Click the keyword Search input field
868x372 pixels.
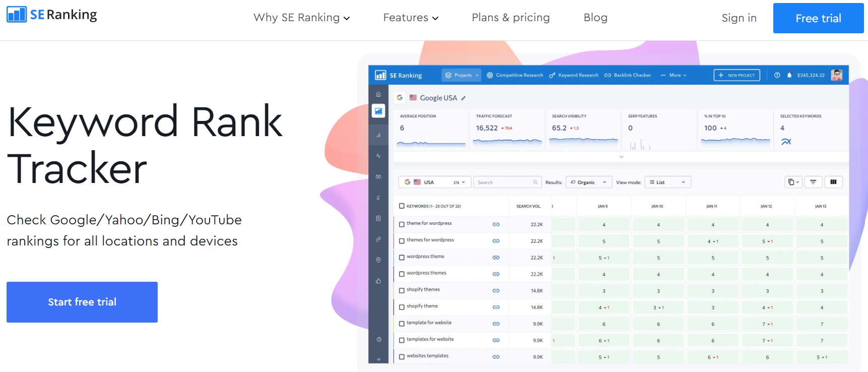click(508, 182)
